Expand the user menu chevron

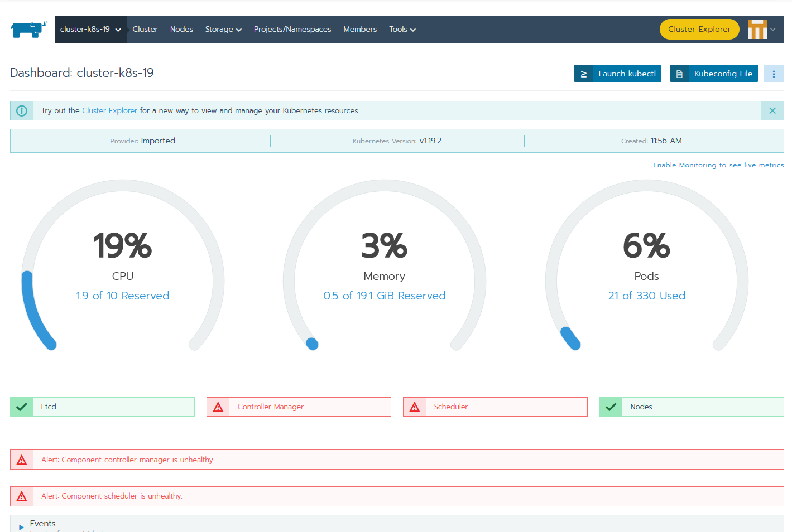773,30
